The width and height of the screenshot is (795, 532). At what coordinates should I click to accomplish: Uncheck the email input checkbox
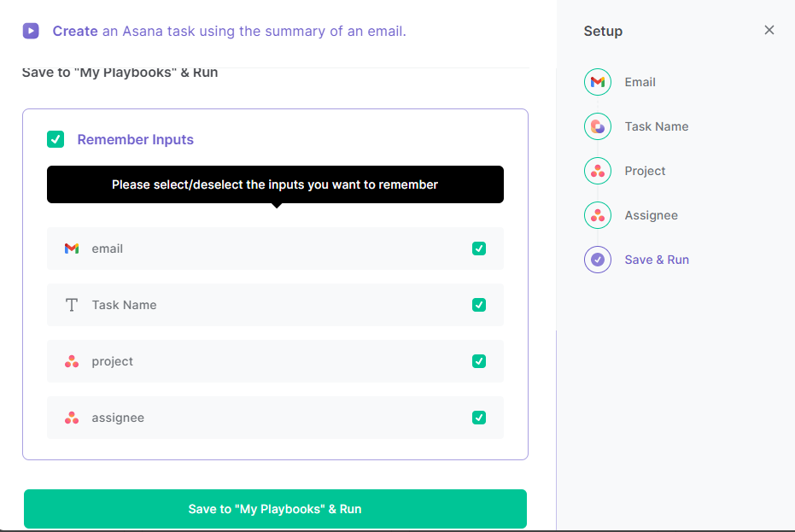[479, 248]
